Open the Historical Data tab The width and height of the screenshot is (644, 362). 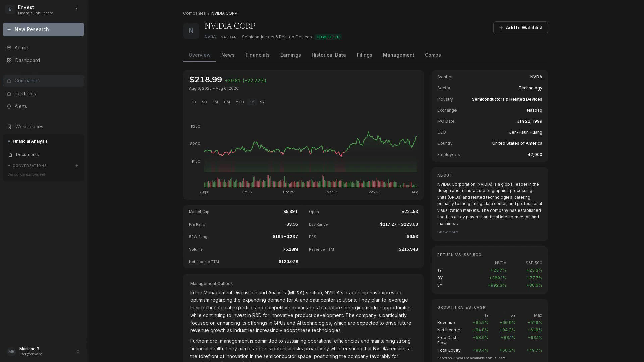tap(329, 55)
